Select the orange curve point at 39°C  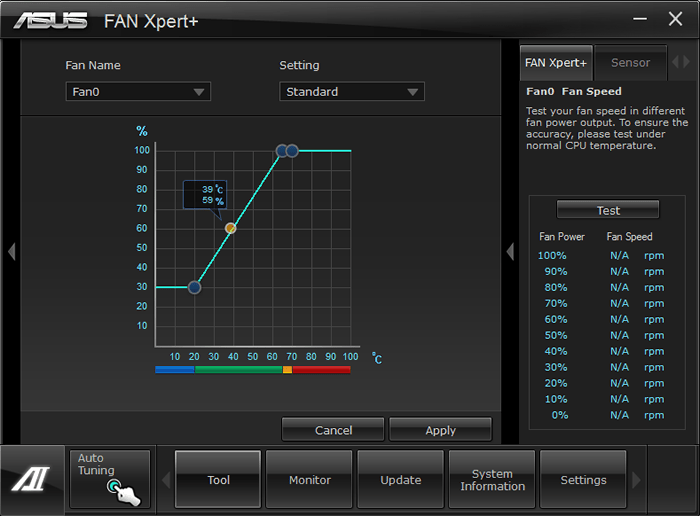coord(230,228)
